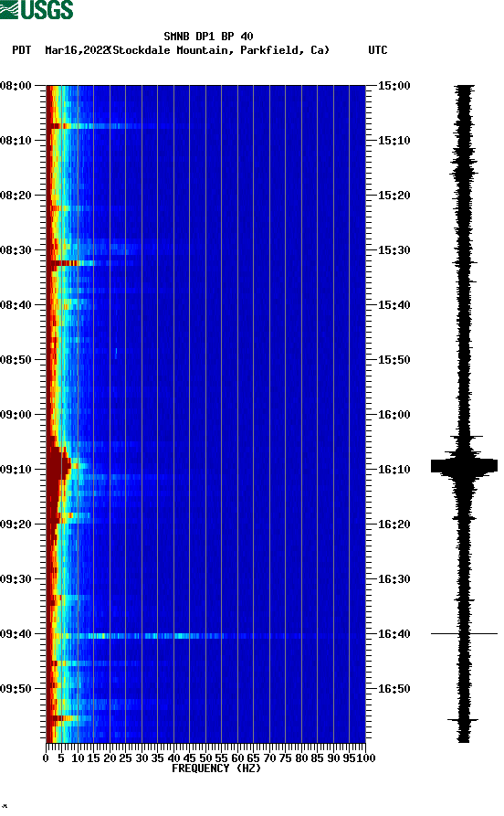This screenshot has height=816, width=504.
Task: Click the 15:10 UTC time label
Action: tap(394, 141)
